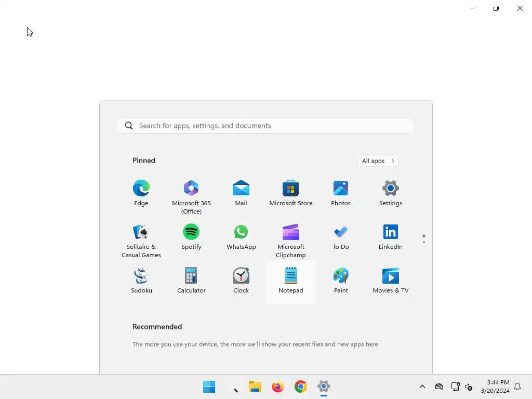The height and width of the screenshot is (399, 532).
Task: Expand the All apps list
Action: tap(378, 161)
